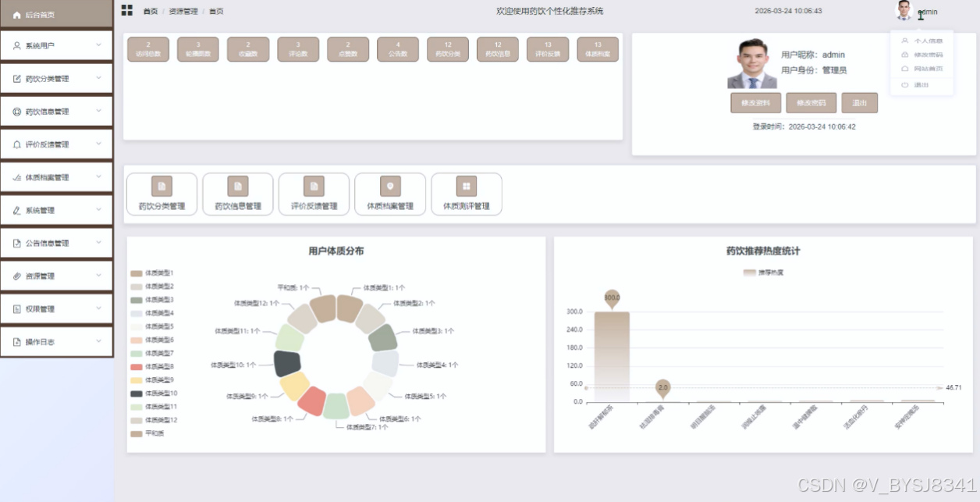Click the document icon on 药饮信息管理 shortcut card
980x502 pixels.
click(238, 186)
